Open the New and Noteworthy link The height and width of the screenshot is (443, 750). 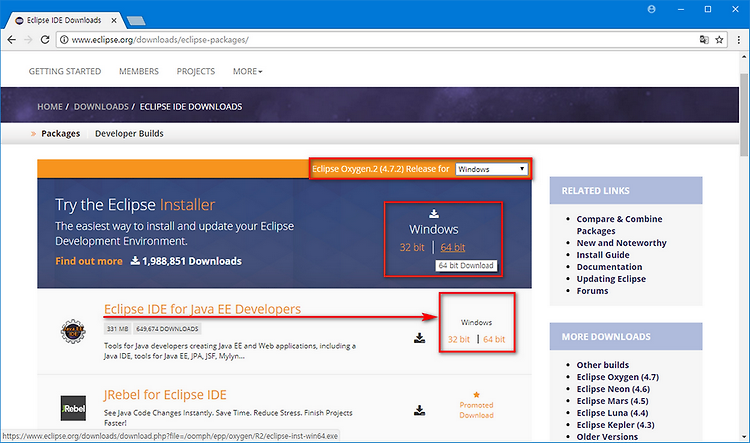click(621, 243)
